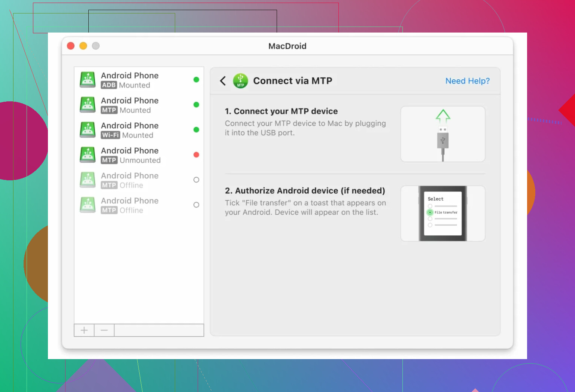
Task: Click the MTP Unmounted Android Phone drive icon
Action: point(88,155)
